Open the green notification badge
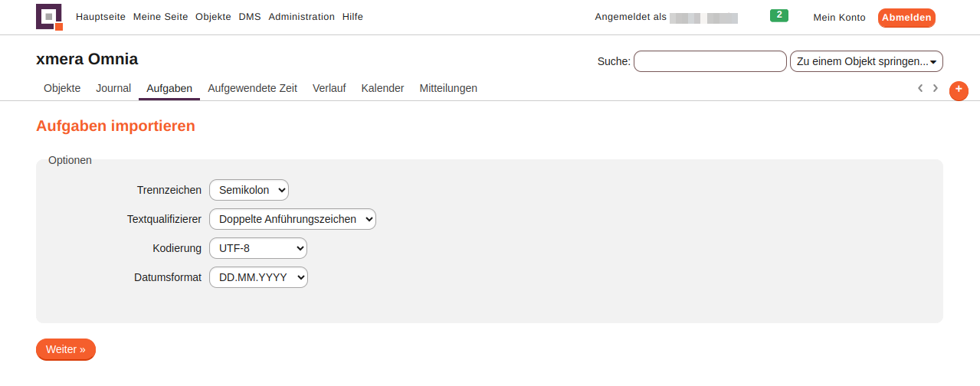 click(778, 15)
